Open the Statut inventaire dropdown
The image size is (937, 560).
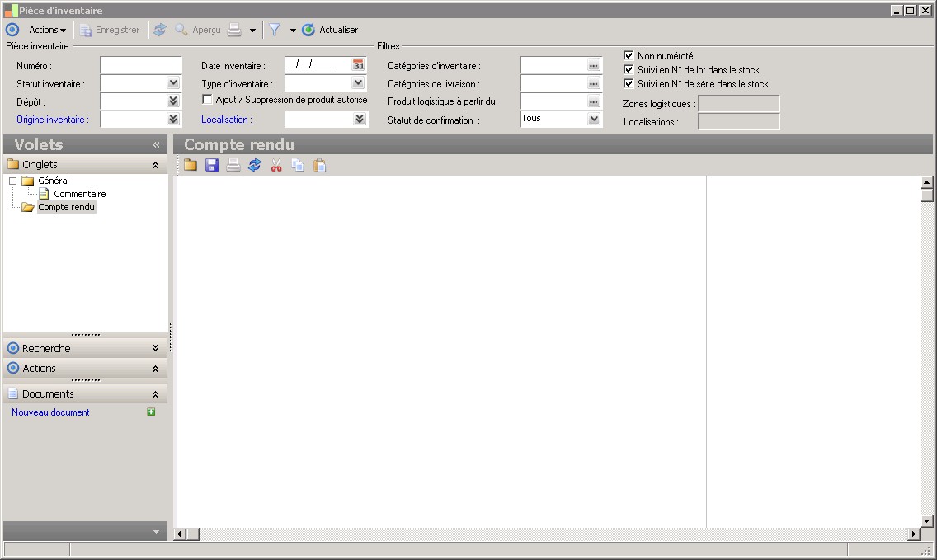point(173,83)
